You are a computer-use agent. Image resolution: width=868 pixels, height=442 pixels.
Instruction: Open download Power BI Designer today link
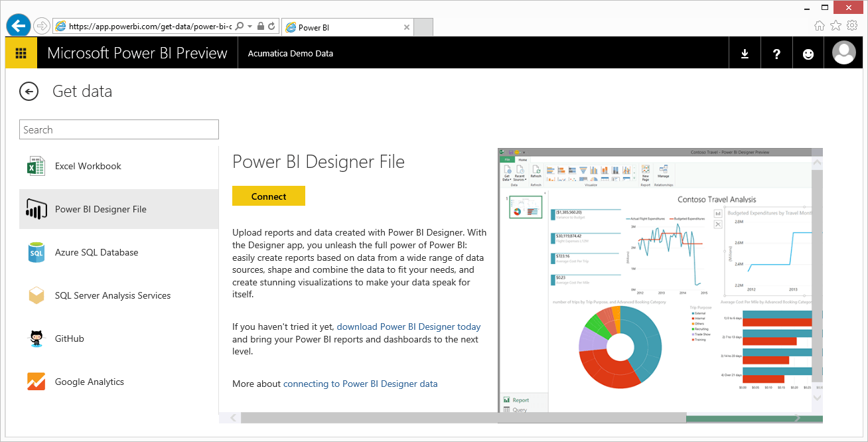coord(409,327)
